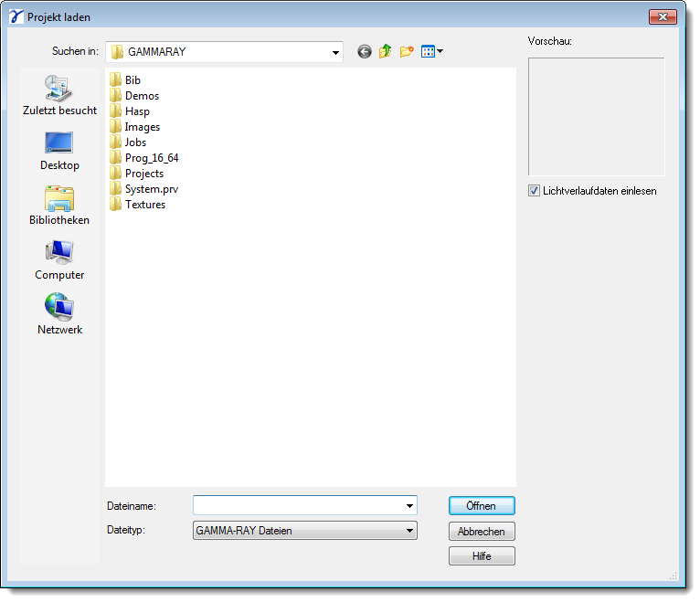This screenshot has height=602, width=700.
Task: Toggle Lichtverlaufdaten einlesen checkbox
Action: (x=534, y=191)
